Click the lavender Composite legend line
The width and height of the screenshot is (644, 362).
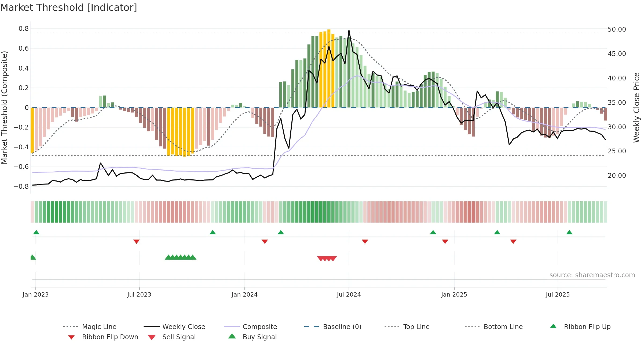pyautogui.click(x=232, y=327)
